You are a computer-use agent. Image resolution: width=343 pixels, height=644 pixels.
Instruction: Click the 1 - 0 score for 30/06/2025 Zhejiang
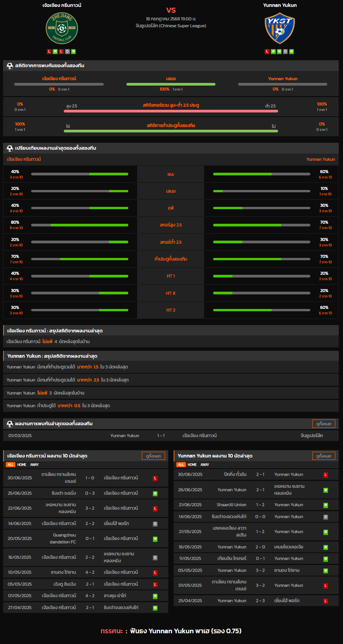point(90,478)
